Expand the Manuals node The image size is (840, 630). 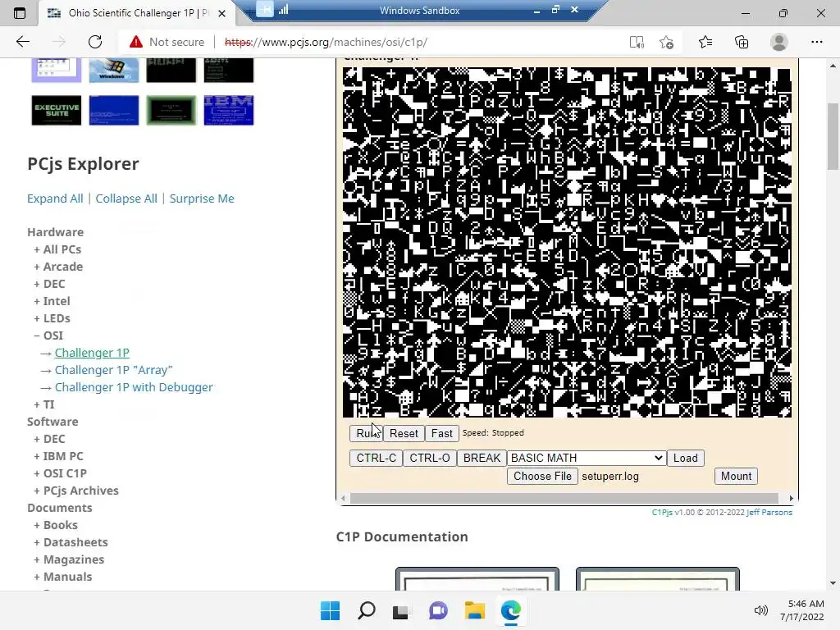62,577
